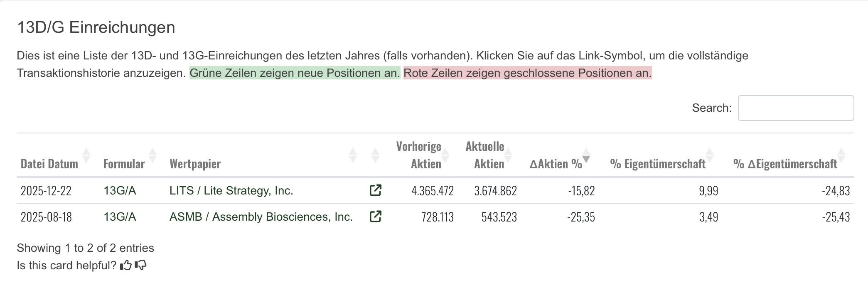Focus the Search input field
The height and width of the screenshot is (288, 868).
(796, 108)
